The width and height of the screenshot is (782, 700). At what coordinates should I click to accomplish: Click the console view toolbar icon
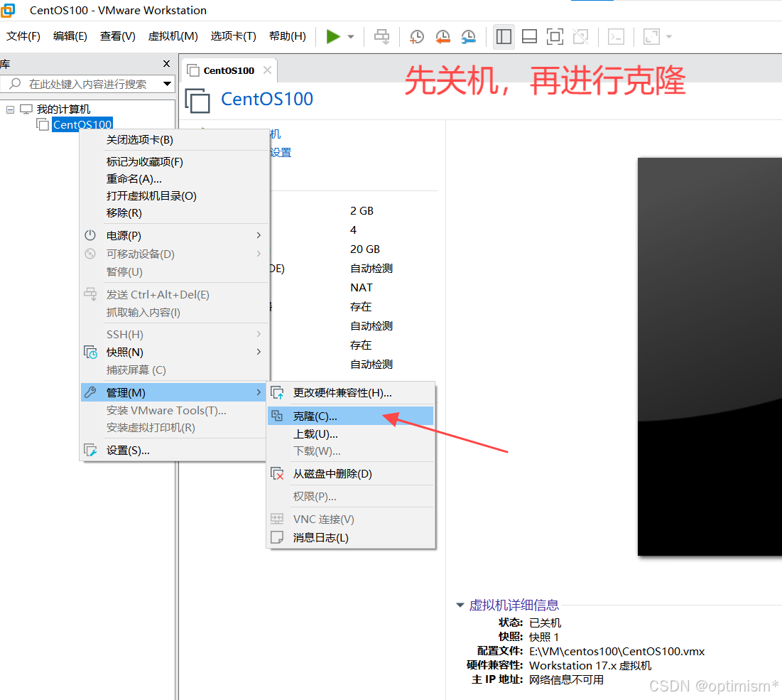616,36
